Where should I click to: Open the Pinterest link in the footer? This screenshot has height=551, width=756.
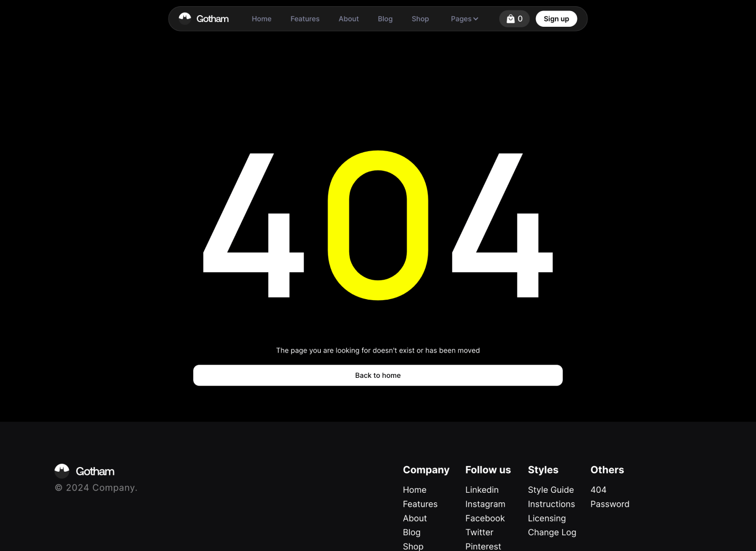tap(483, 546)
